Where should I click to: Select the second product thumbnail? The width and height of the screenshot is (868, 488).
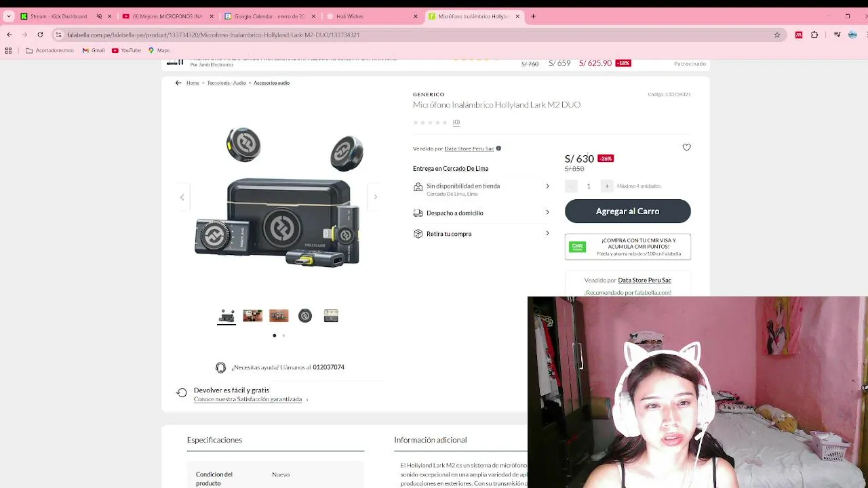click(x=252, y=316)
